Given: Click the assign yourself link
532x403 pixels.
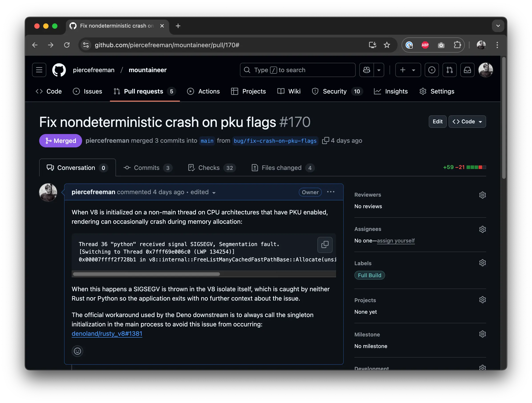Looking at the screenshot, I should pyautogui.click(x=396, y=241).
